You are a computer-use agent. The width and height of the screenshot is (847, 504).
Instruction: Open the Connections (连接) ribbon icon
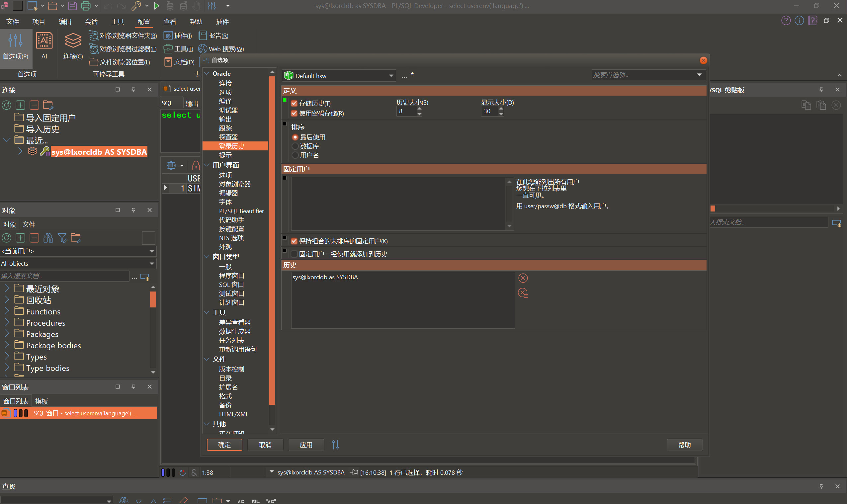pyautogui.click(x=73, y=42)
